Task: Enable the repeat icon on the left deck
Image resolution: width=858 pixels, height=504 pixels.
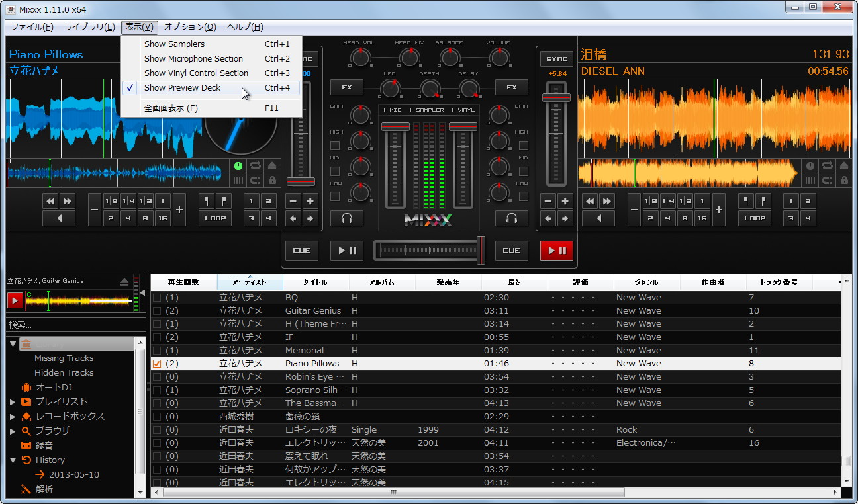Action: tap(256, 165)
